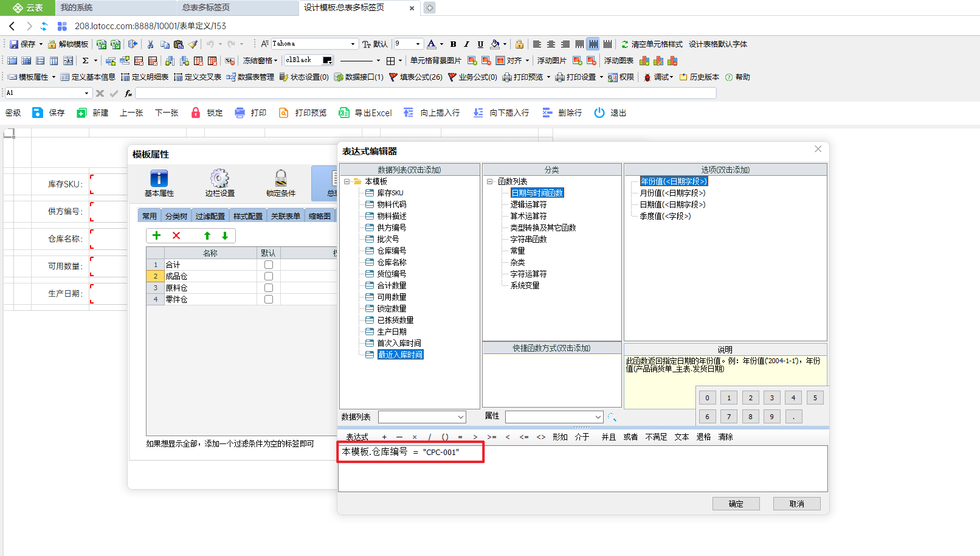Click the 确定 confirm button
The image size is (980, 556).
[x=736, y=504]
